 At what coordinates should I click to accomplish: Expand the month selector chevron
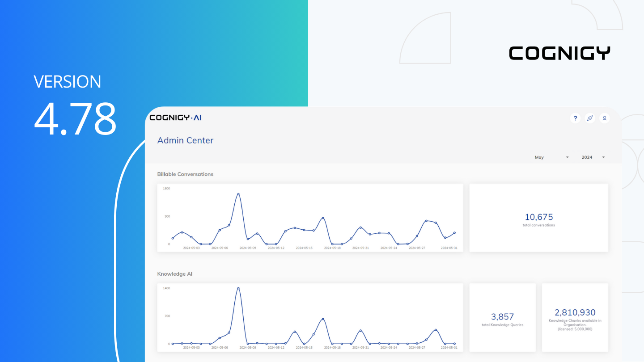567,157
